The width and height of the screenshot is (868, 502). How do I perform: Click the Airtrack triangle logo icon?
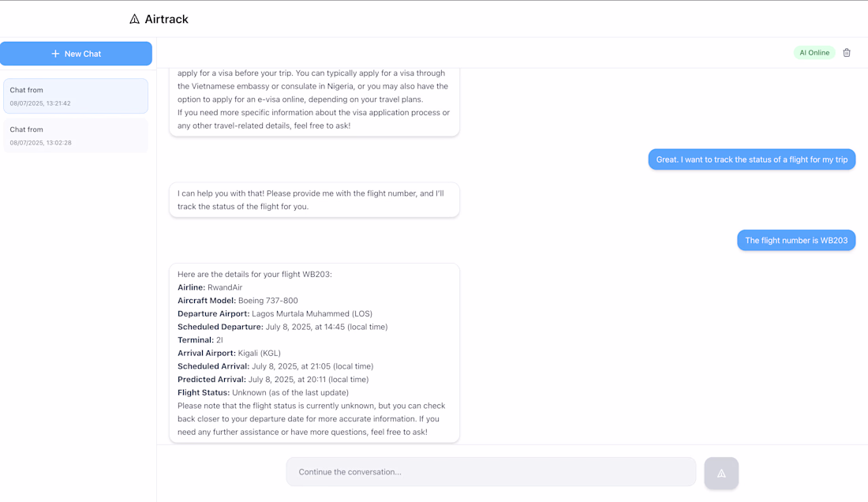point(134,19)
